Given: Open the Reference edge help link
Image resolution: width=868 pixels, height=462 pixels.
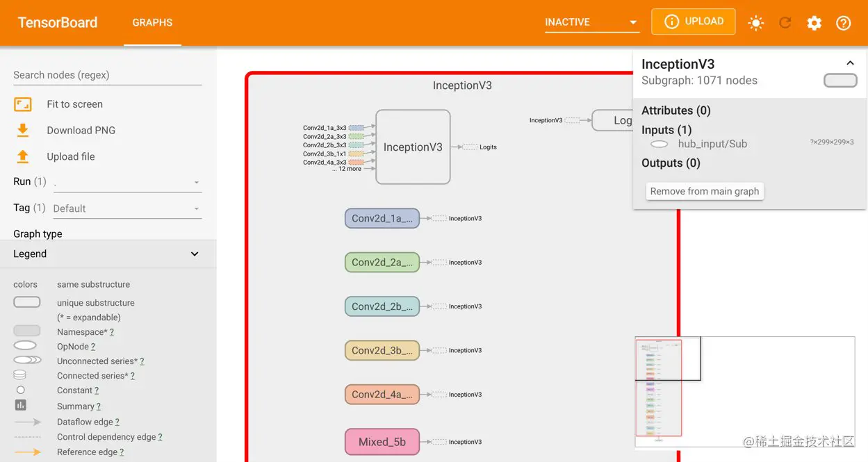Looking at the screenshot, I should tap(122, 452).
